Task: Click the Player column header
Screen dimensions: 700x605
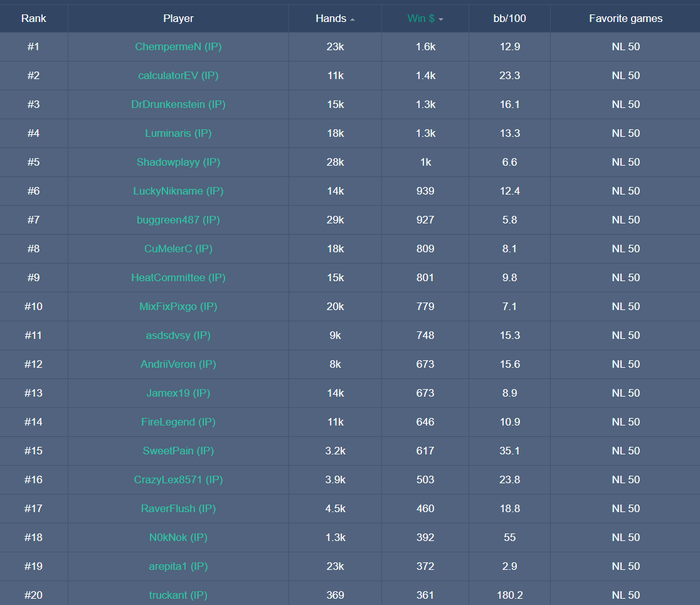Action: (178, 18)
